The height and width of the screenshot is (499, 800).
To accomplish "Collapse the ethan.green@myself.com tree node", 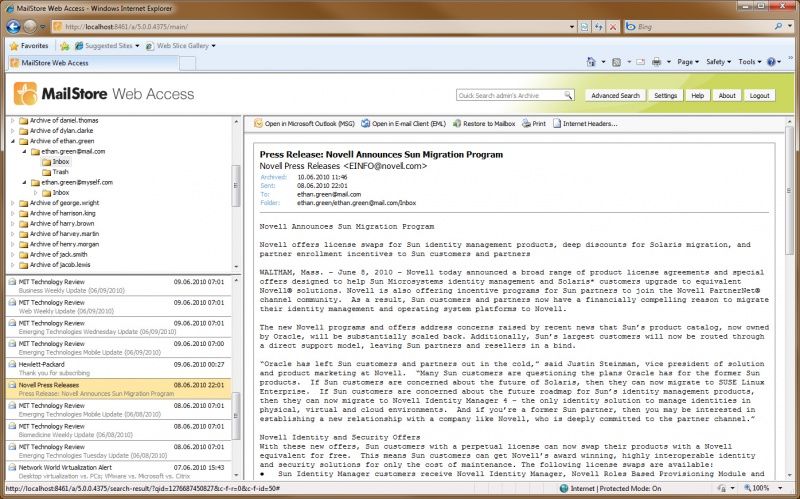I will click(x=24, y=182).
